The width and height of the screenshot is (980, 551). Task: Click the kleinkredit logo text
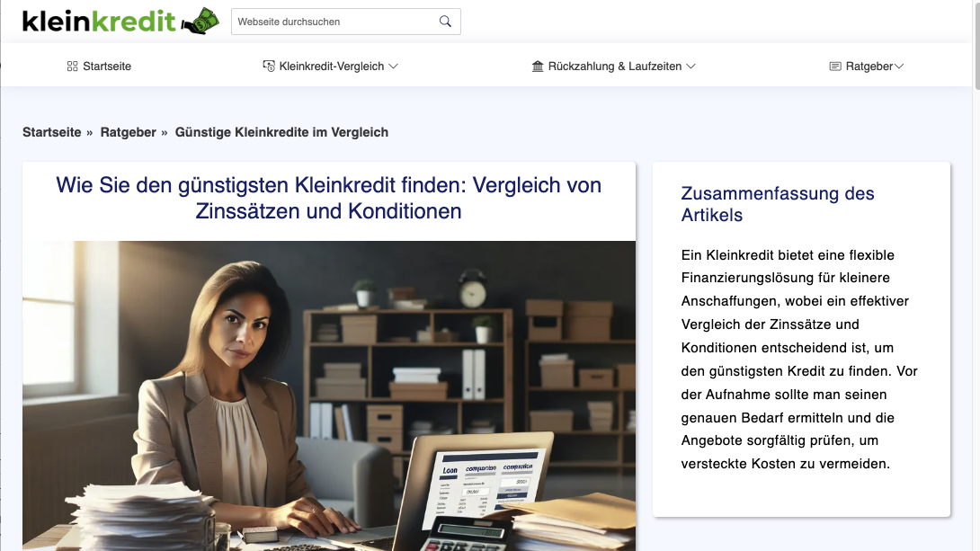(x=99, y=21)
